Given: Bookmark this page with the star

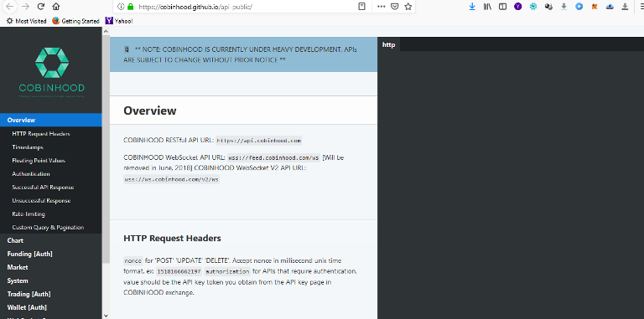Looking at the screenshot, I should click(x=408, y=7).
